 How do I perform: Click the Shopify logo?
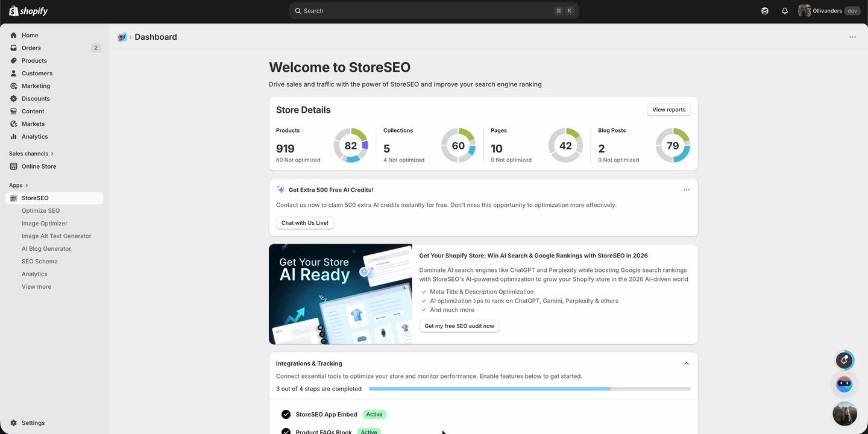[28, 11]
